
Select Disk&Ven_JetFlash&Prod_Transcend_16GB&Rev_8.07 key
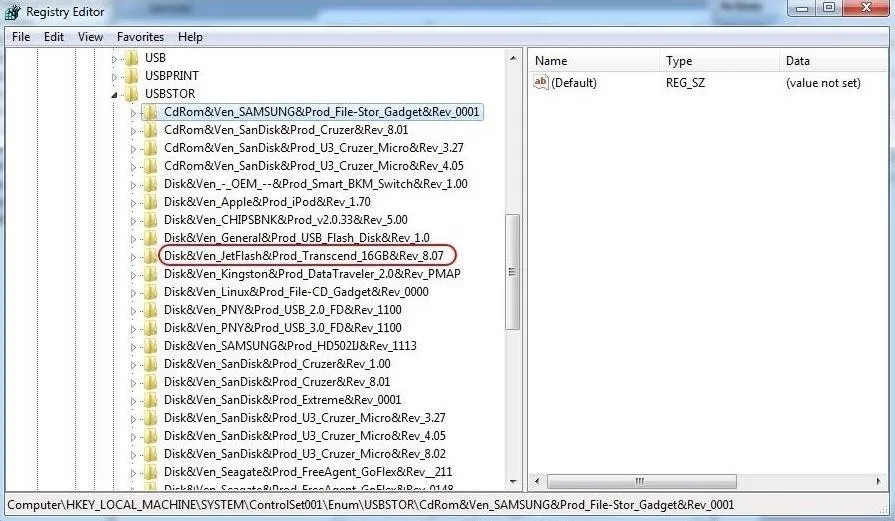(x=303, y=256)
